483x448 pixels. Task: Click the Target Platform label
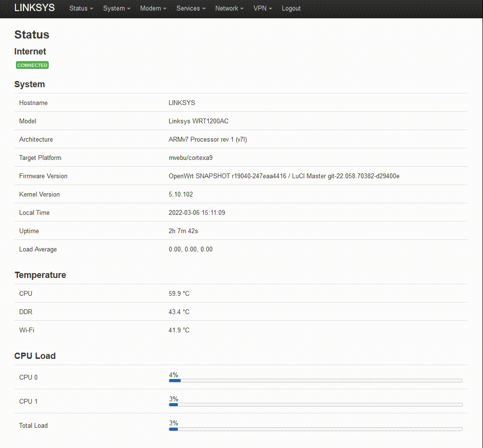40,158
